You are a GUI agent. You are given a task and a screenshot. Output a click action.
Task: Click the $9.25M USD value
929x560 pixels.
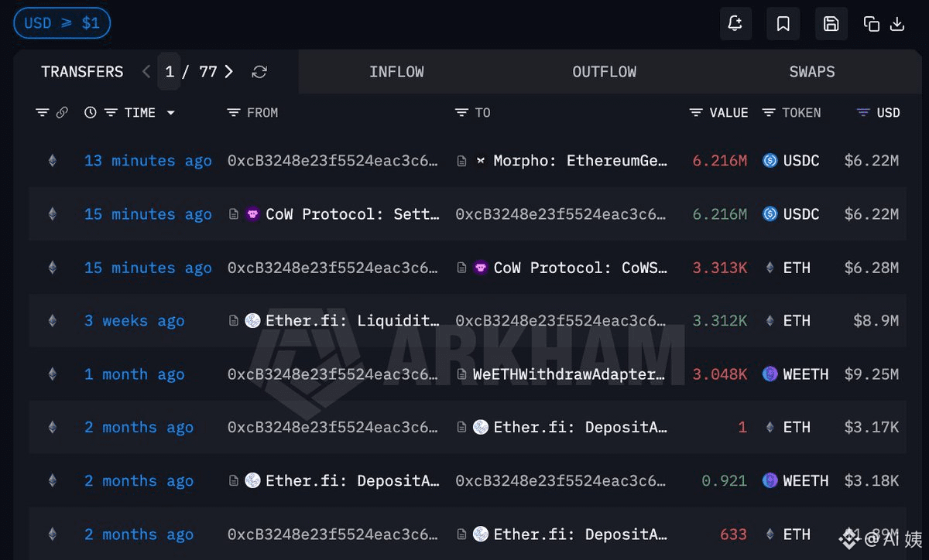click(x=872, y=374)
